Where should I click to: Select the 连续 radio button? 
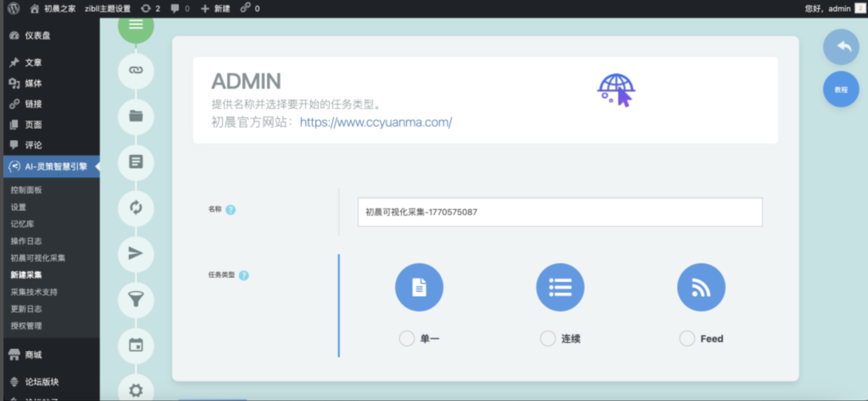point(548,339)
